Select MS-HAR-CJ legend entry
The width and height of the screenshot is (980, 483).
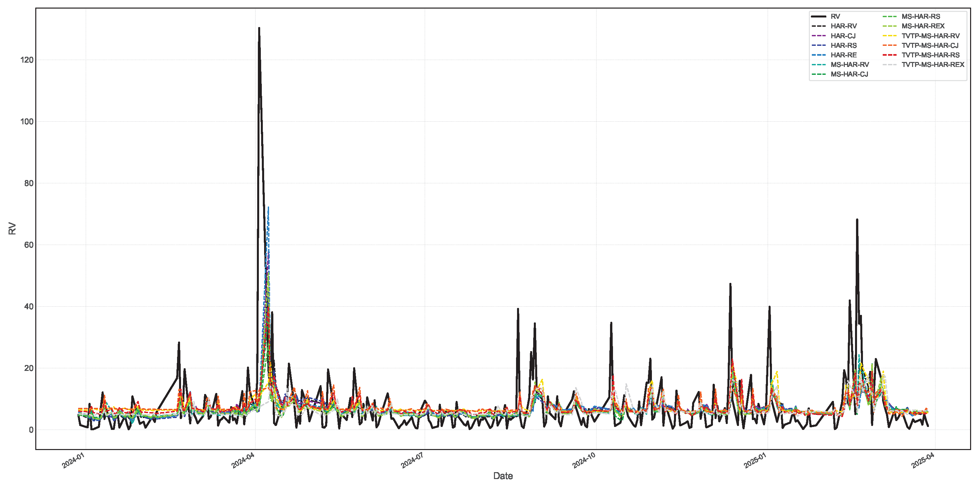click(849, 74)
